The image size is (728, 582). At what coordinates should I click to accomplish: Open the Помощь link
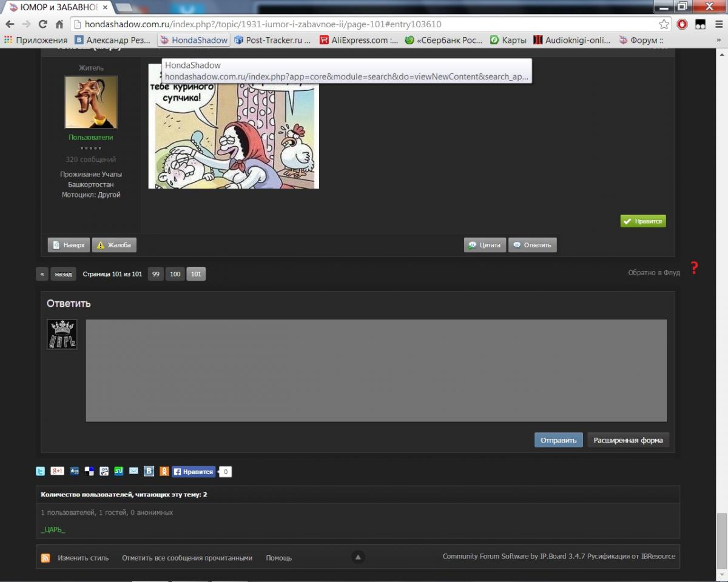(x=279, y=558)
